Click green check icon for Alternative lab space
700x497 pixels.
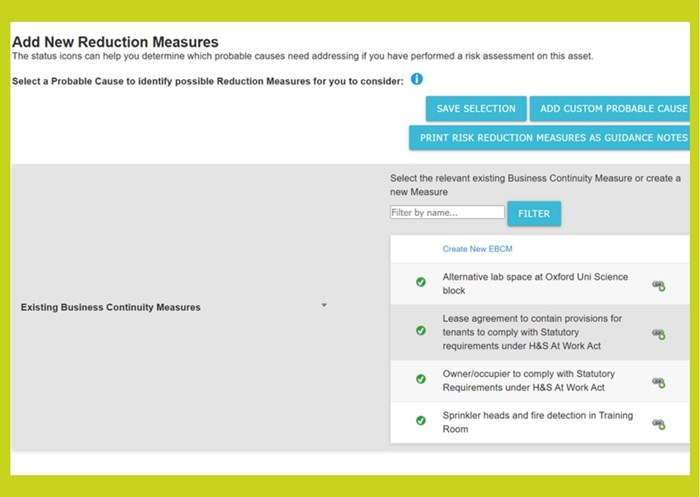click(x=421, y=282)
